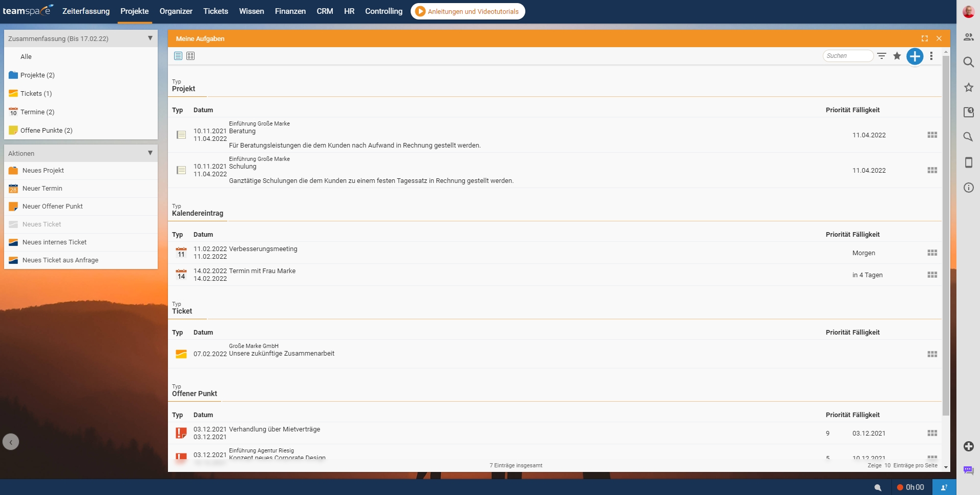The image size is (980, 495).
Task: Click the mobile device icon in sidebar
Action: 968,162
